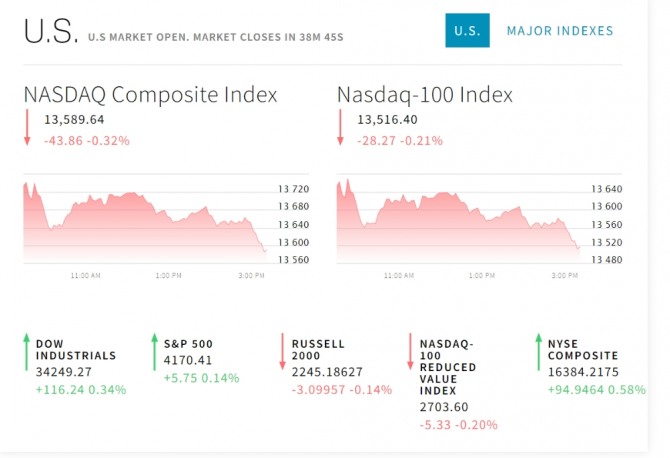
Task: Open the NYSE Composite index link
Action: click(582, 349)
